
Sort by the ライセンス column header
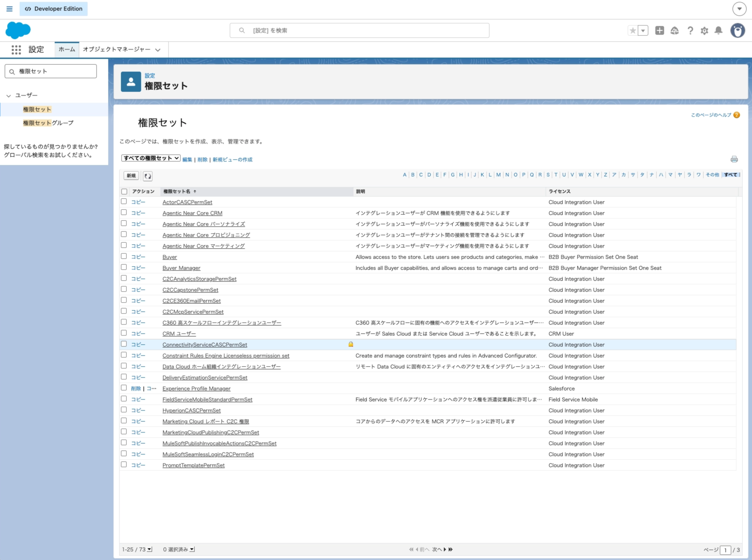(x=560, y=192)
